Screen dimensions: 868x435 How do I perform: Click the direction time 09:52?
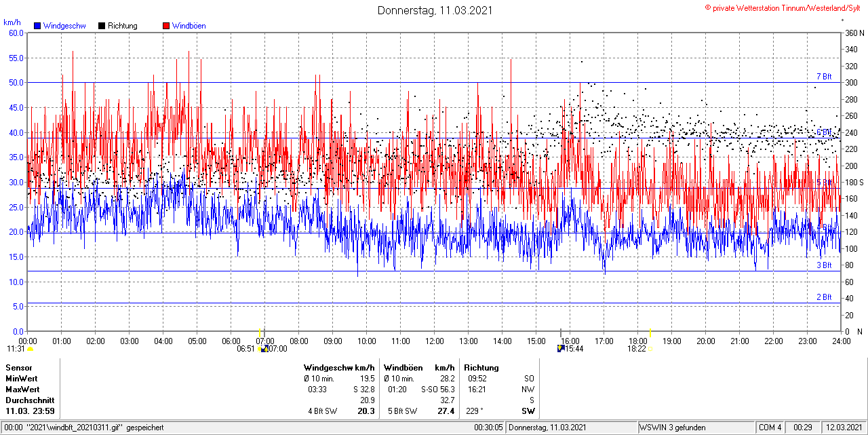coord(477,379)
